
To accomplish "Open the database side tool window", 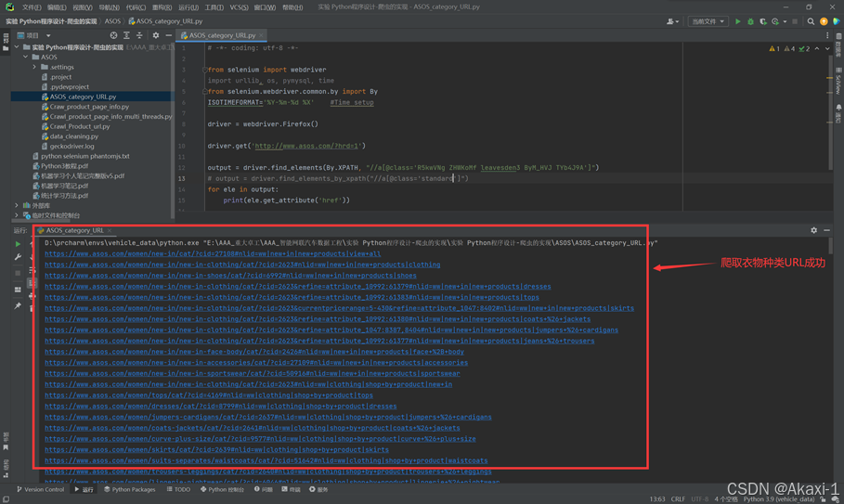I will [x=838, y=45].
